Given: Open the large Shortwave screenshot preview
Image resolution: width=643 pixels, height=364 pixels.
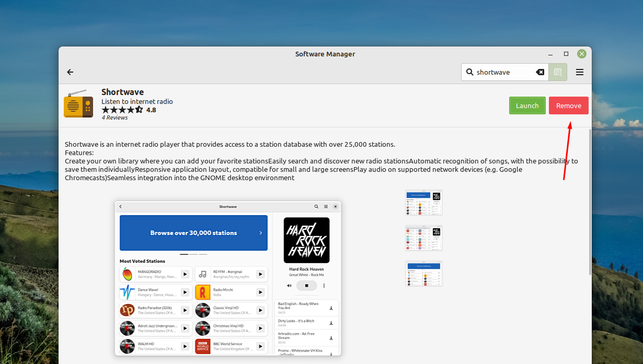Looking at the screenshot, I should [x=228, y=278].
